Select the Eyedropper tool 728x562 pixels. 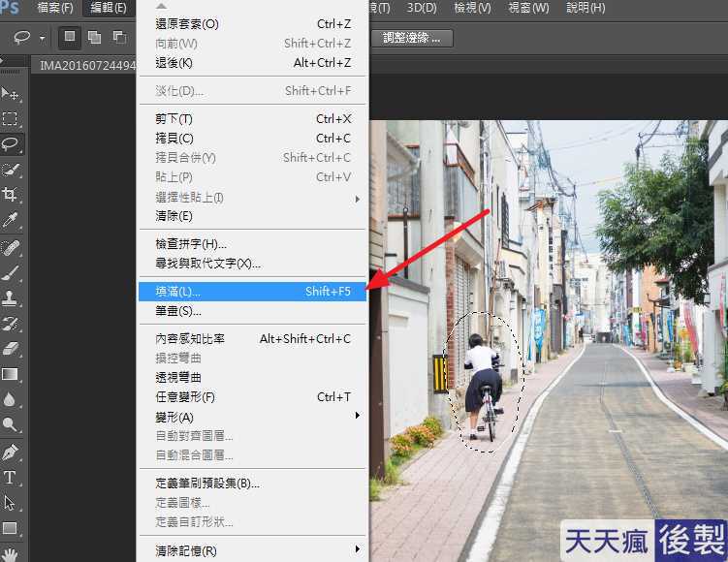(11, 220)
